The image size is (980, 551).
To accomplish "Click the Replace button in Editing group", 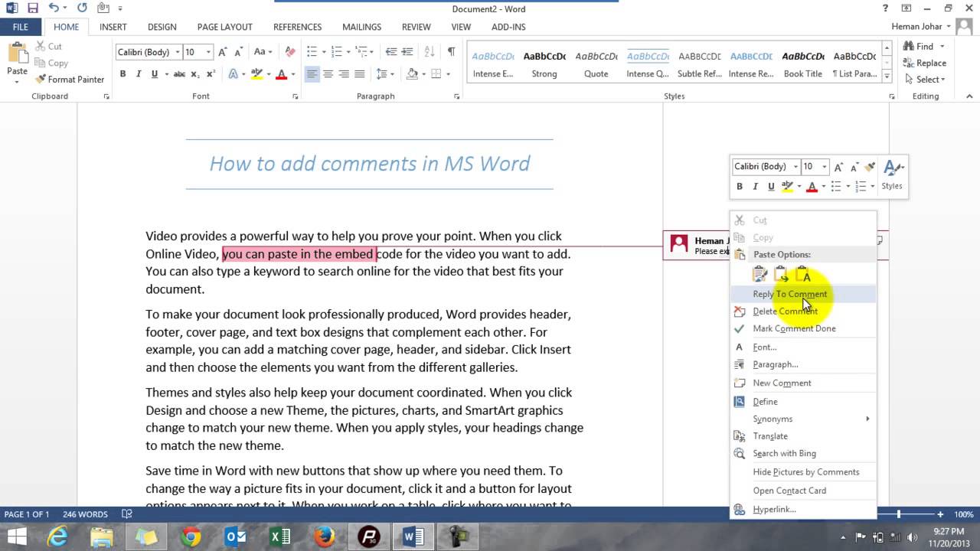I will pyautogui.click(x=926, y=63).
